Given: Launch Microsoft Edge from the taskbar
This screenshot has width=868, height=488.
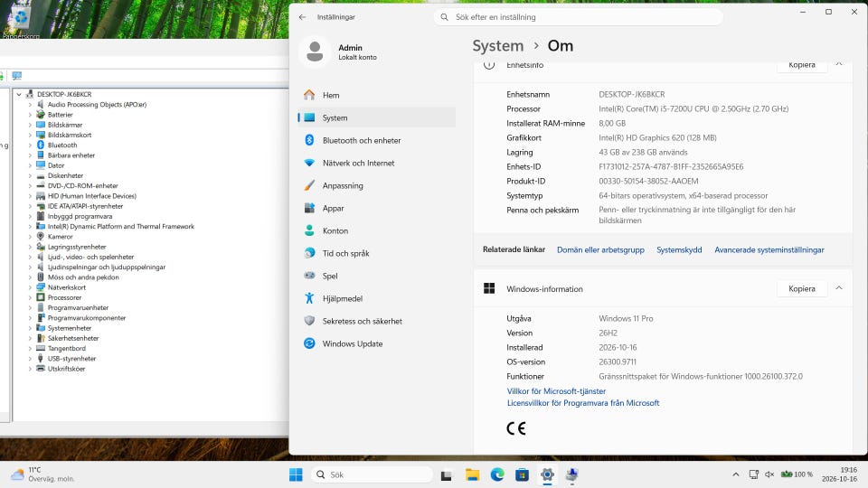Looking at the screenshot, I should click(497, 474).
